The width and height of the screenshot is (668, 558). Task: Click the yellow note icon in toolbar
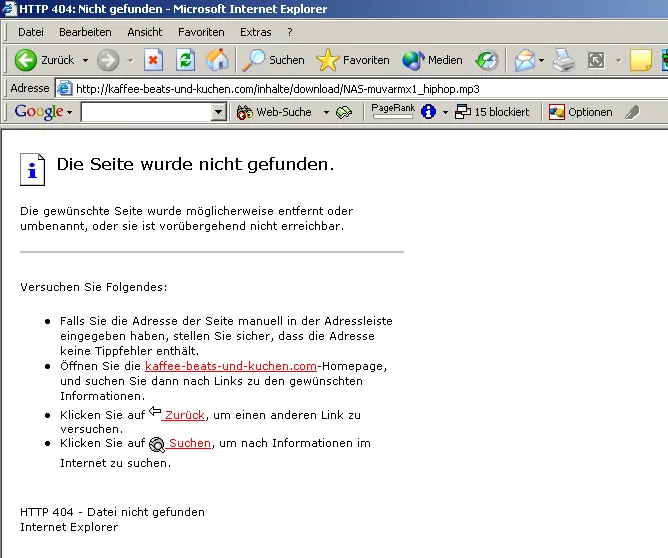coord(641,60)
